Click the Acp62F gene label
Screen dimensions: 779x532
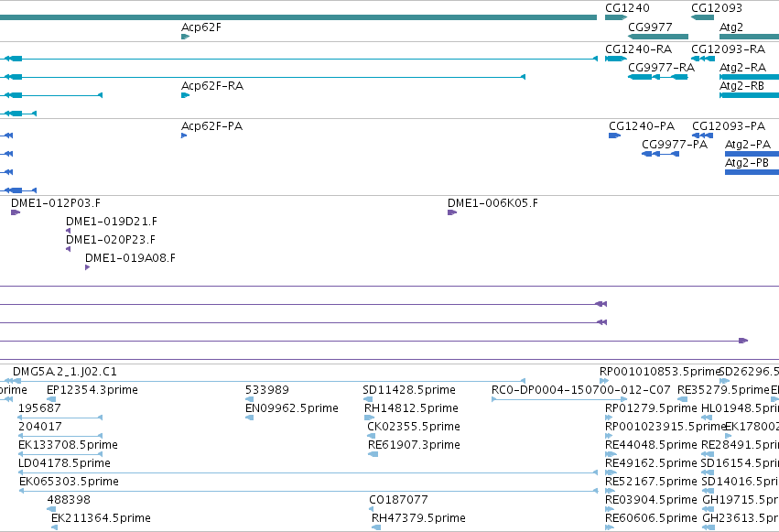201,27
